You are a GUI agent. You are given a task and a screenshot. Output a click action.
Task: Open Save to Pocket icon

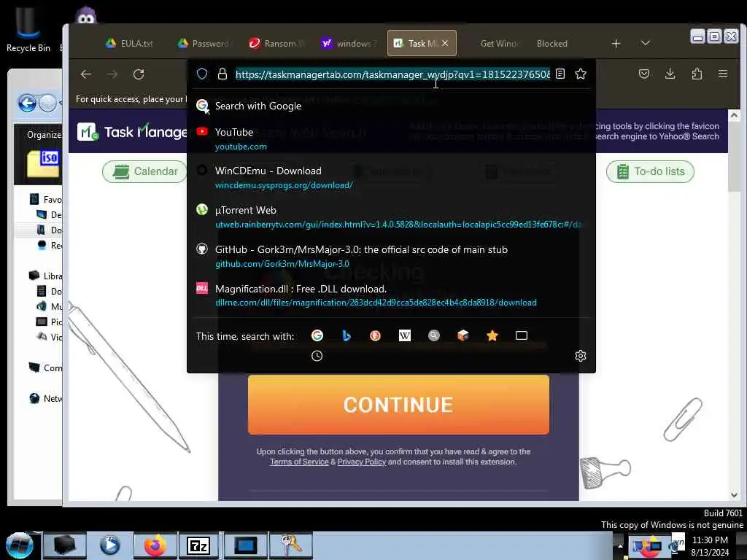point(644,74)
